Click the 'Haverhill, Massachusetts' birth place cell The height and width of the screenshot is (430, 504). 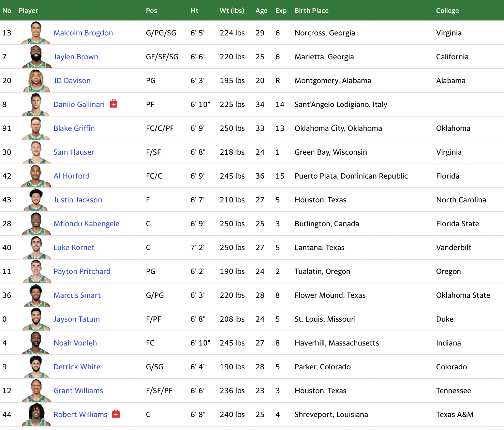tap(337, 343)
